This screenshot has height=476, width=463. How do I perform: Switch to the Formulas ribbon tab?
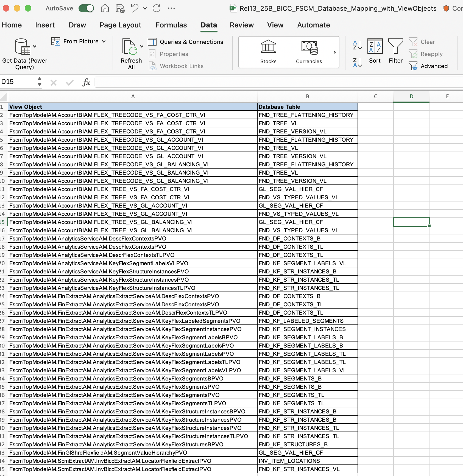[x=171, y=25]
